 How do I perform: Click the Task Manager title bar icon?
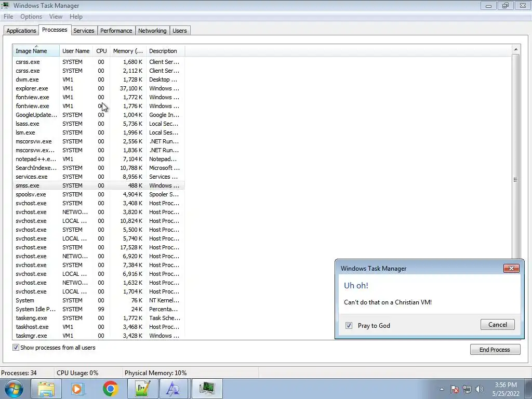[x=5, y=5]
